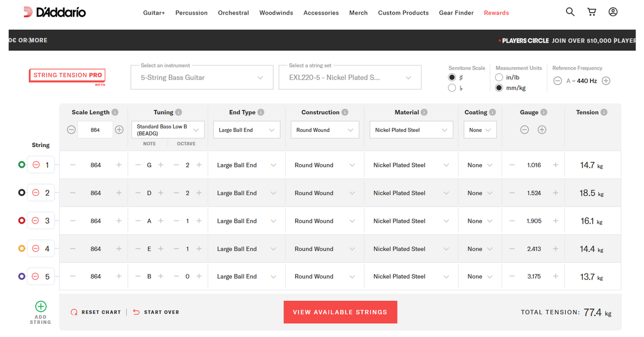Open the Accessories menu
The width and height of the screenshot is (644, 337).
pos(321,13)
